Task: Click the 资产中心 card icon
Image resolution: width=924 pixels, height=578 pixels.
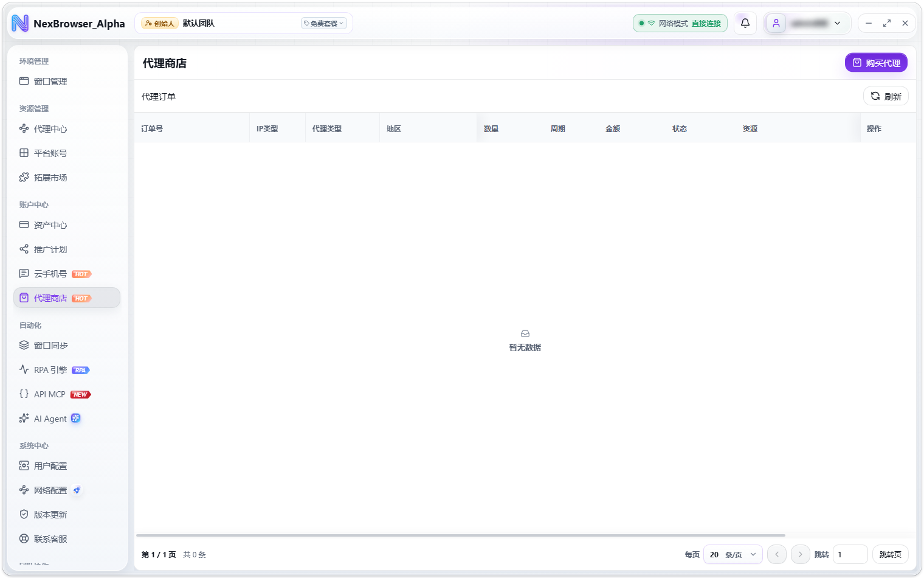Action: click(x=24, y=225)
